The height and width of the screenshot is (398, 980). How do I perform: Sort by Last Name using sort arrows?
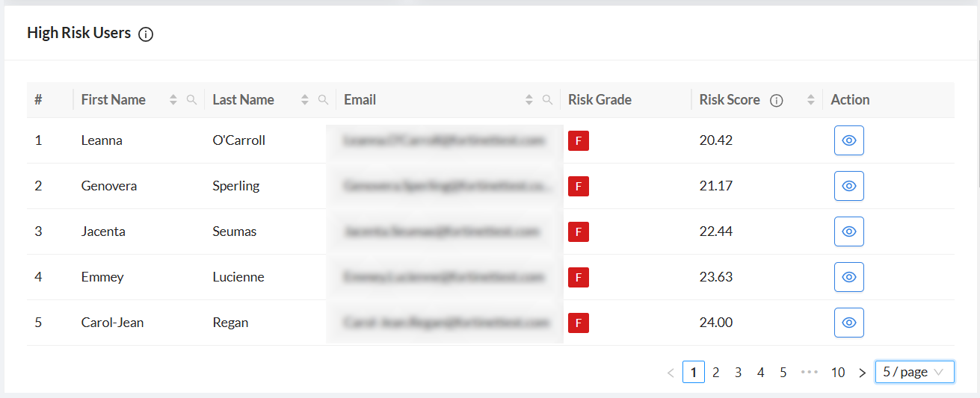click(305, 99)
